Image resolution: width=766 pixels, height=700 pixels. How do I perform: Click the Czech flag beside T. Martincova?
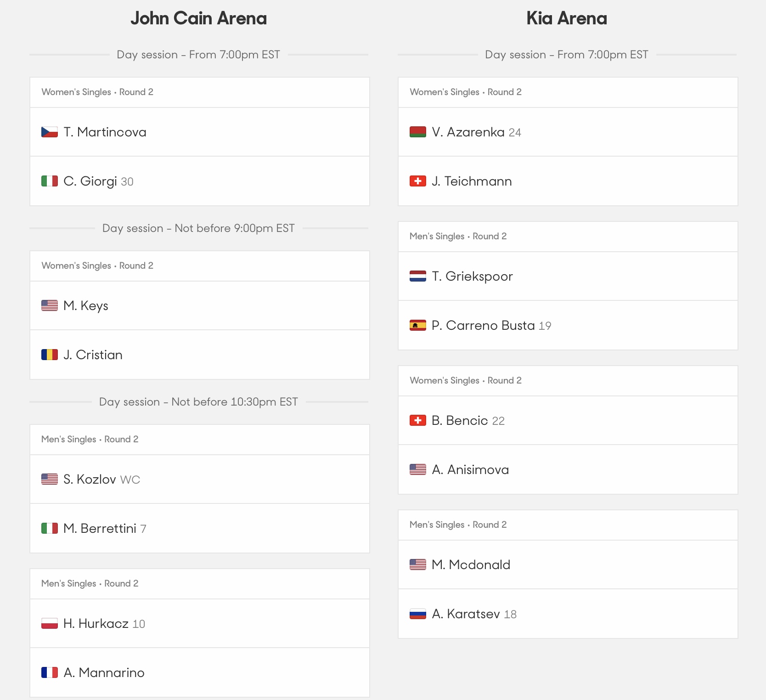tap(50, 132)
